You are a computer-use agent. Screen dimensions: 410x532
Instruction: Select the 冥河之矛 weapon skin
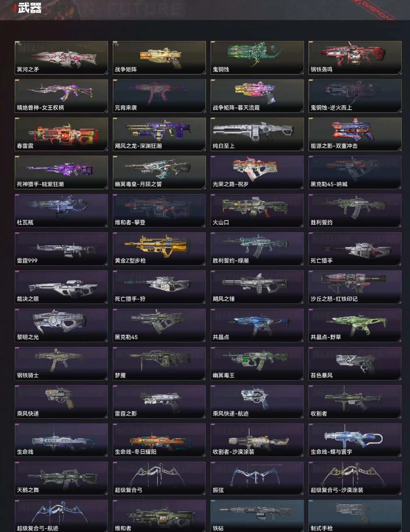(x=61, y=58)
